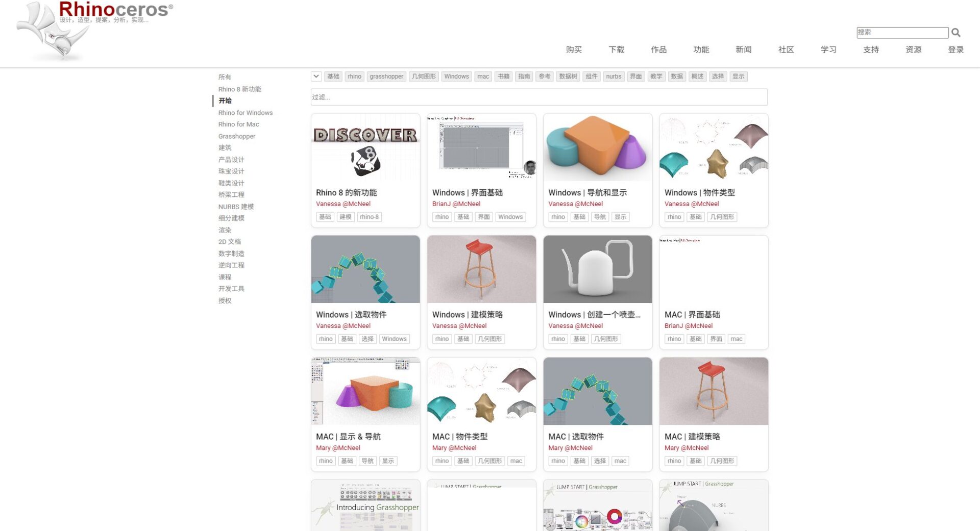Open the MAC | 界面基础 tutorial
This screenshot has height=531, width=980.
pyautogui.click(x=693, y=315)
